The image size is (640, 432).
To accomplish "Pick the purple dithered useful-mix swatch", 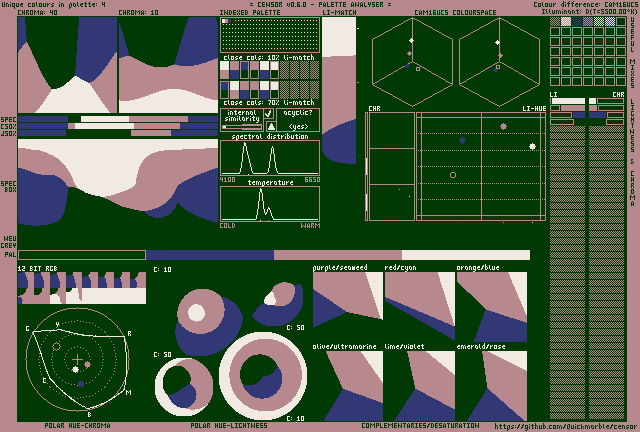I will pyautogui.click(x=588, y=21).
